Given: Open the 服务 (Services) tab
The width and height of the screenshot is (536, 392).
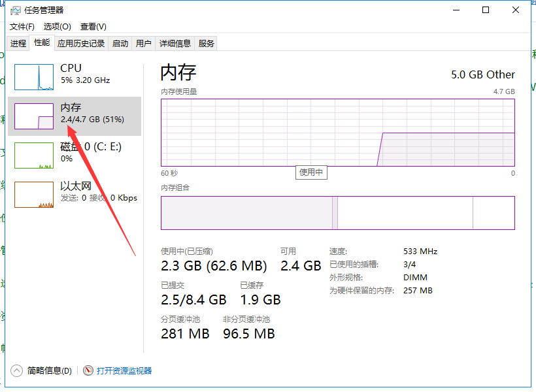Looking at the screenshot, I should point(206,42).
